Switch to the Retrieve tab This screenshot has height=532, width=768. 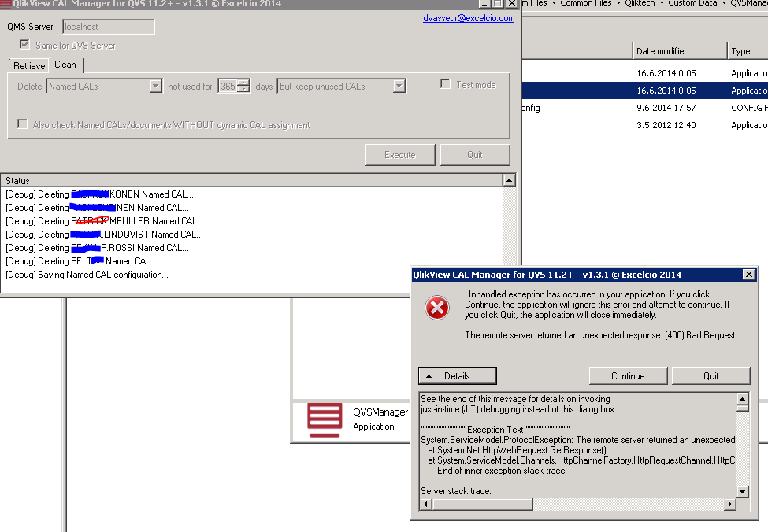pyautogui.click(x=29, y=65)
